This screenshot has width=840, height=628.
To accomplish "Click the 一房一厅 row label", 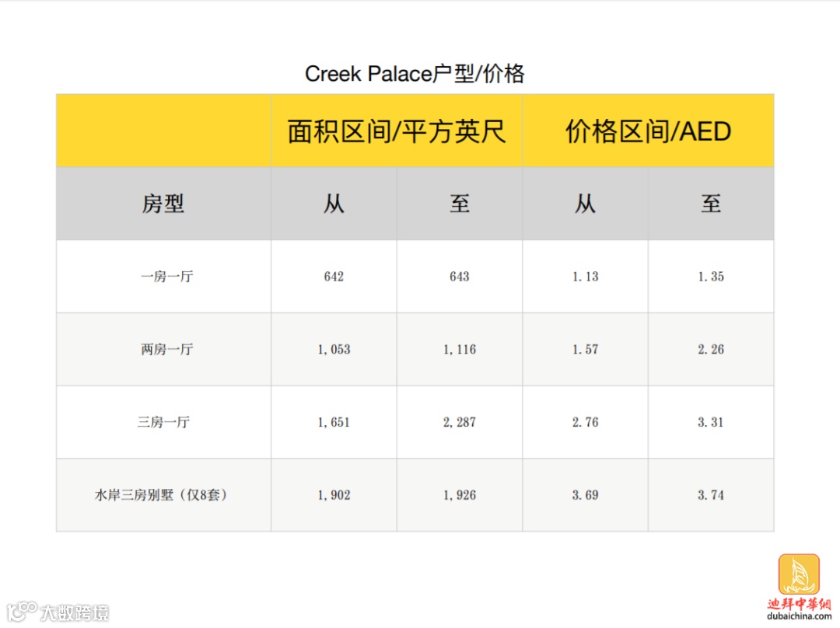I will coord(166,277).
